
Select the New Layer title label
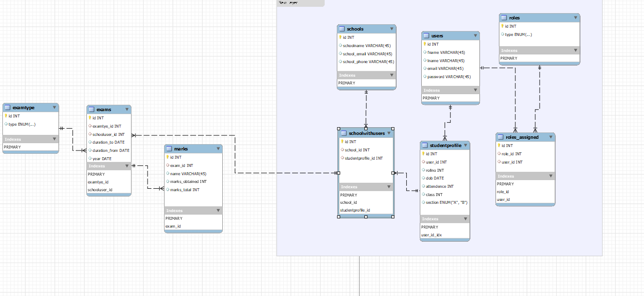[x=288, y=3]
